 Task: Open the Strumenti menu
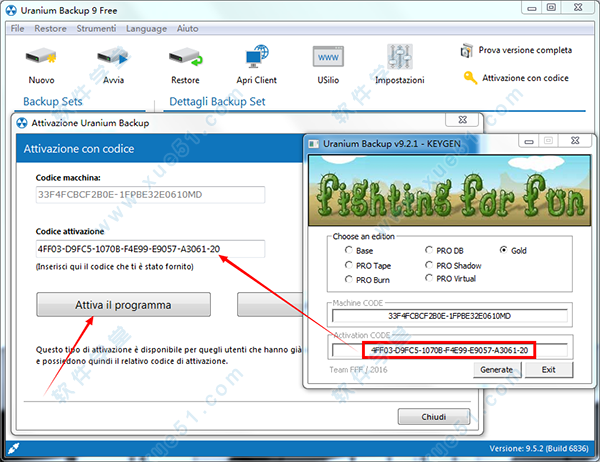coord(96,29)
